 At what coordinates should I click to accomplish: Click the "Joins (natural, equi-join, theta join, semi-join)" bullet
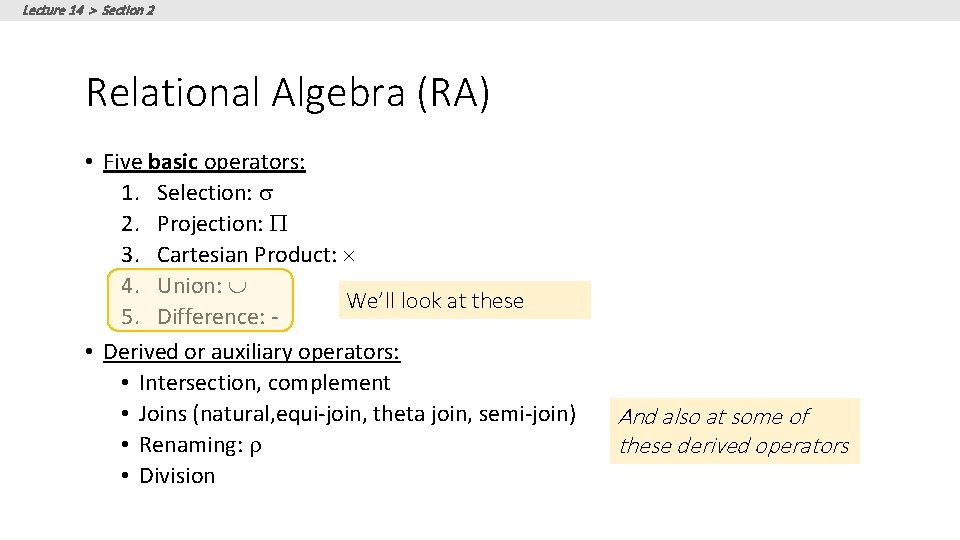click(x=357, y=414)
